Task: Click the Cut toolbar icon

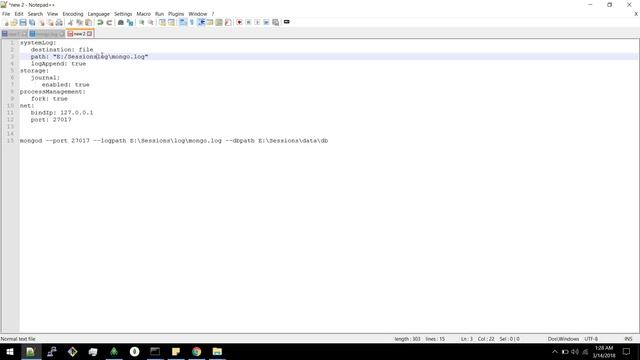Action: [x=70, y=22]
